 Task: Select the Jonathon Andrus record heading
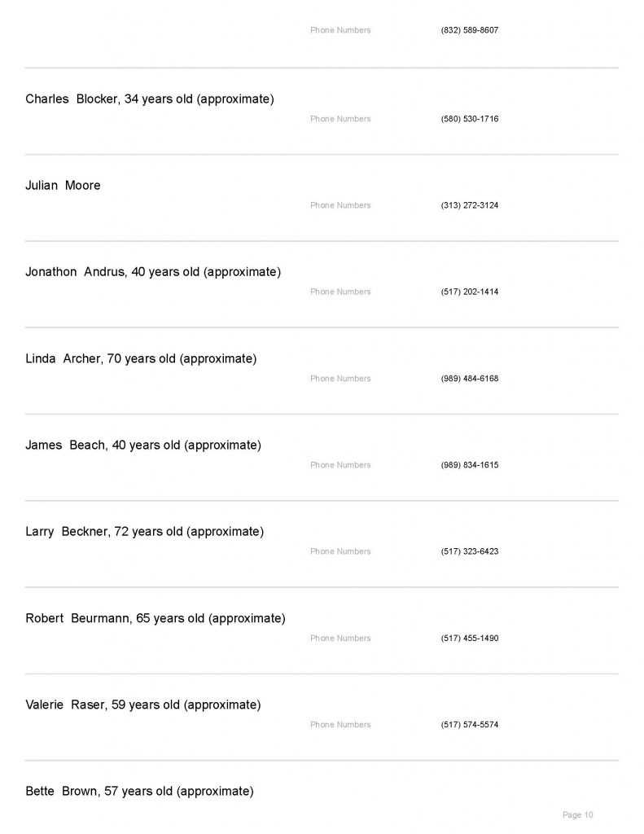(153, 272)
